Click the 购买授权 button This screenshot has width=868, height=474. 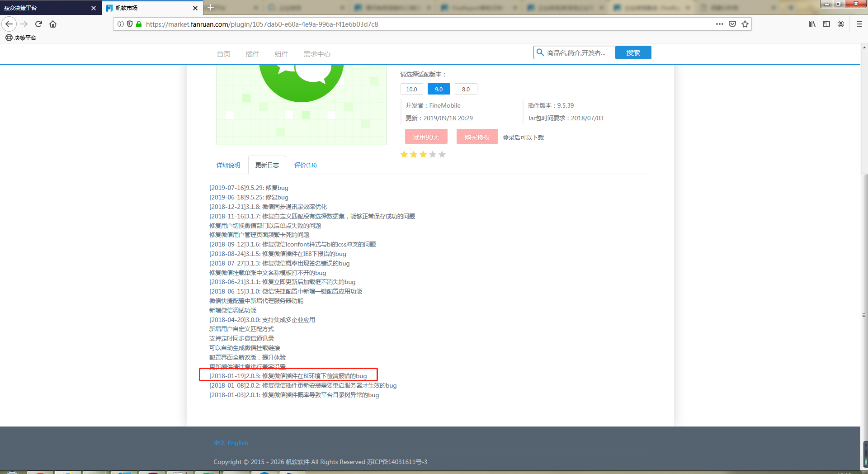click(477, 137)
